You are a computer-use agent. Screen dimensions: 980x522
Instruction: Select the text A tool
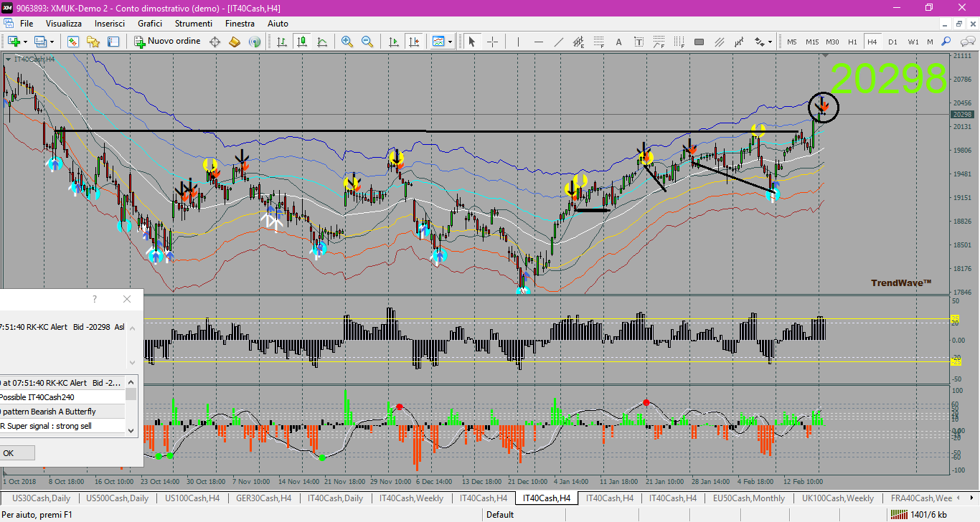[618, 42]
